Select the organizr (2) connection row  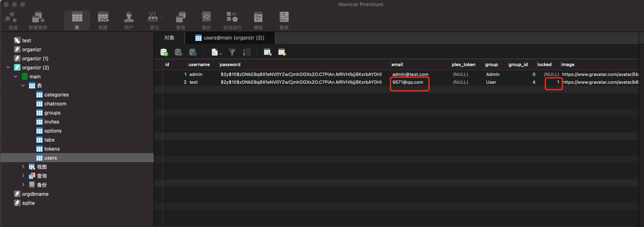[x=77, y=68]
